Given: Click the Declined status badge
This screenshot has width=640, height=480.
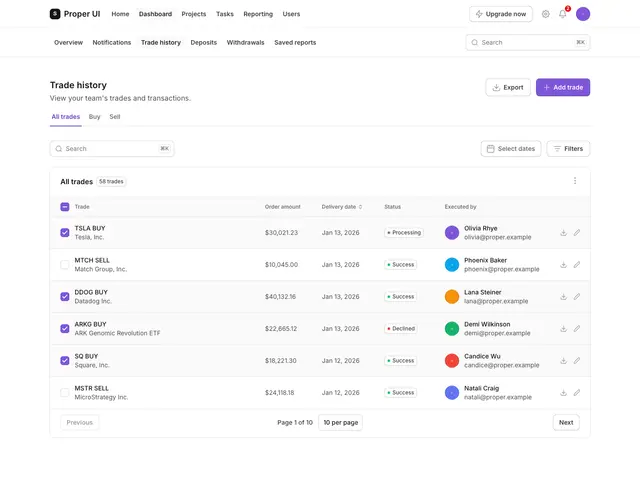Looking at the screenshot, I should pyautogui.click(x=400, y=329).
